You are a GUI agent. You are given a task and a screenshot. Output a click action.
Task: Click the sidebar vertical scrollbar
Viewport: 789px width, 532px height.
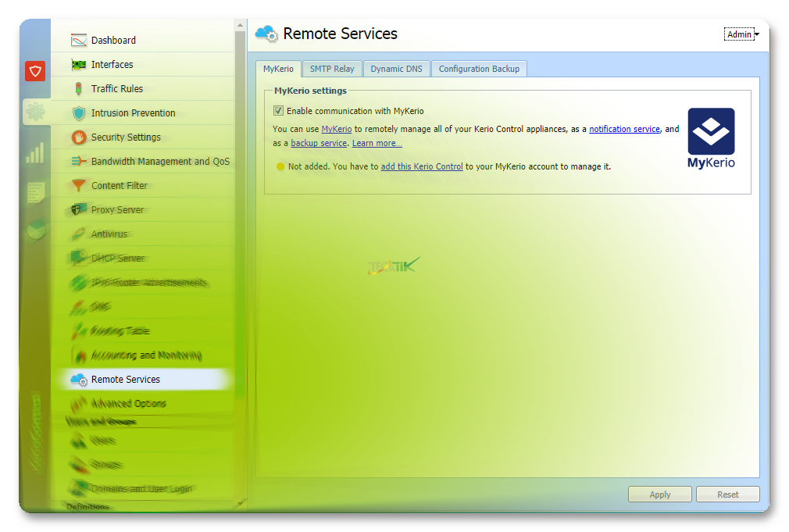coord(240,234)
